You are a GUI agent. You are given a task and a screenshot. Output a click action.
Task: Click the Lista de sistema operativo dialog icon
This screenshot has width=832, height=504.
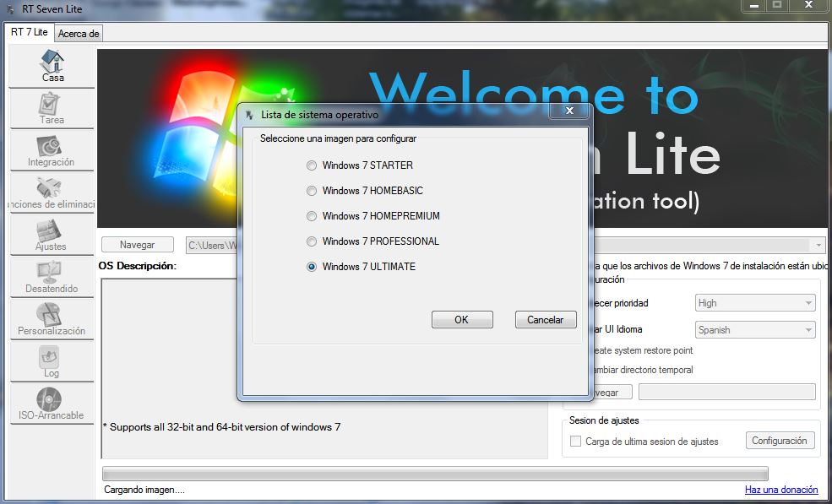250,115
